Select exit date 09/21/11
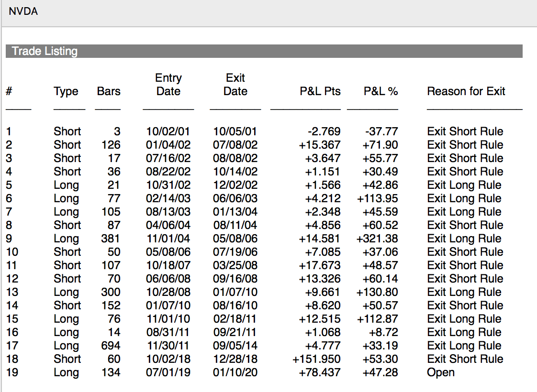This screenshot has height=392, width=537. [x=235, y=332]
